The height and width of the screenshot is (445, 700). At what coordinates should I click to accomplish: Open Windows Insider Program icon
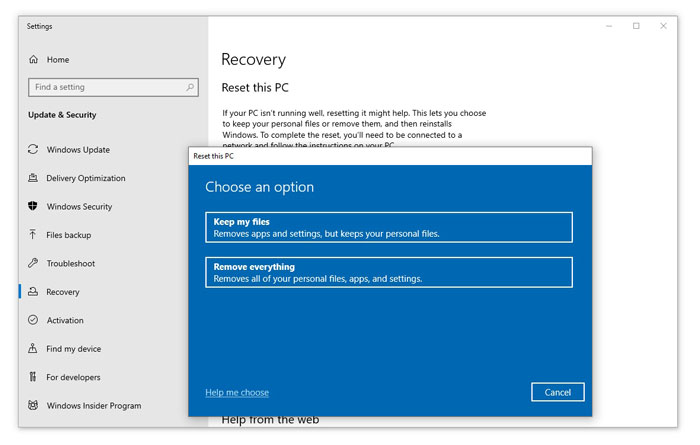(x=33, y=406)
